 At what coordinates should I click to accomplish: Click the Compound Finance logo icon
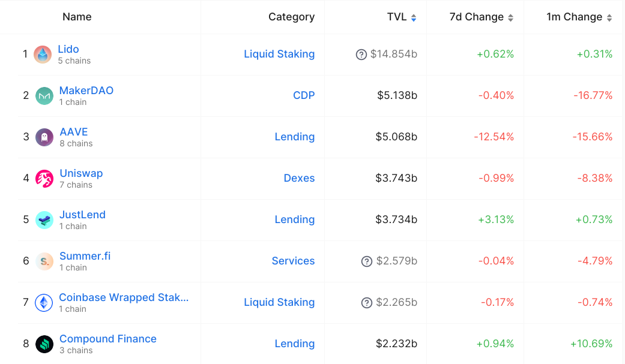pyautogui.click(x=44, y=344)
